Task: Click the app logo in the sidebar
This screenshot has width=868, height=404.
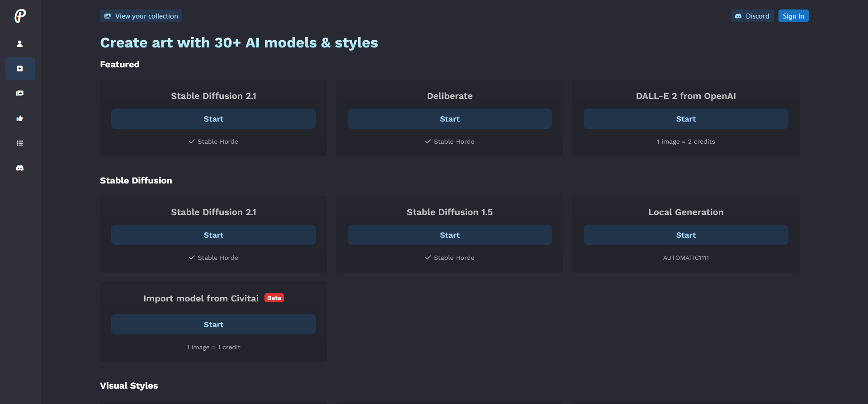Action: click(x=20, y=16)
